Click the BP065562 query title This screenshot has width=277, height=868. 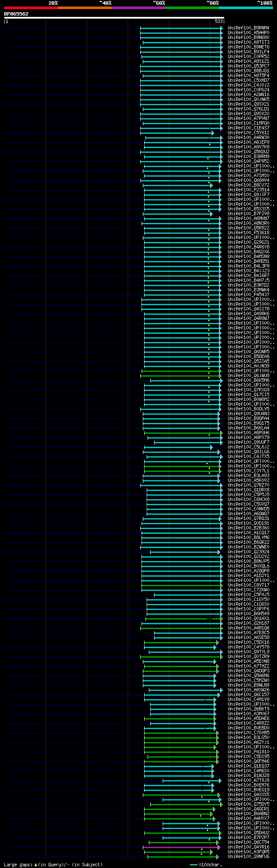tap(16, 14)
